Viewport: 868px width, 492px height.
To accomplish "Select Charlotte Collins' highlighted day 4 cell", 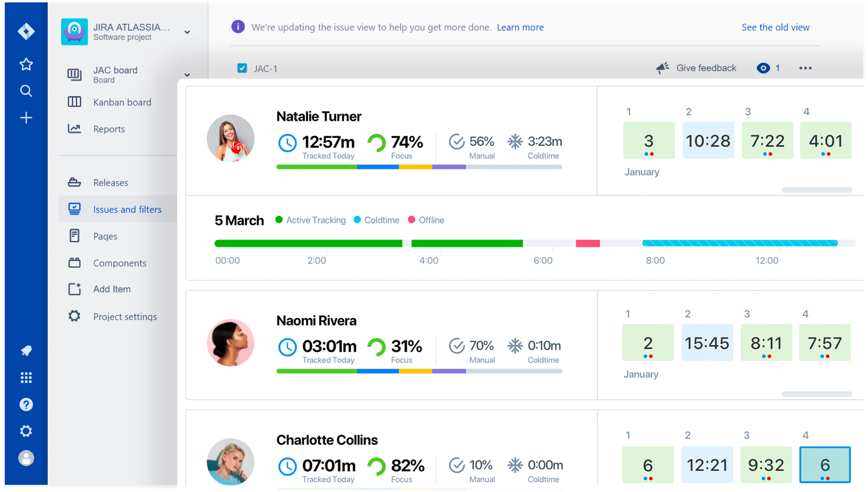I will 825,465.
